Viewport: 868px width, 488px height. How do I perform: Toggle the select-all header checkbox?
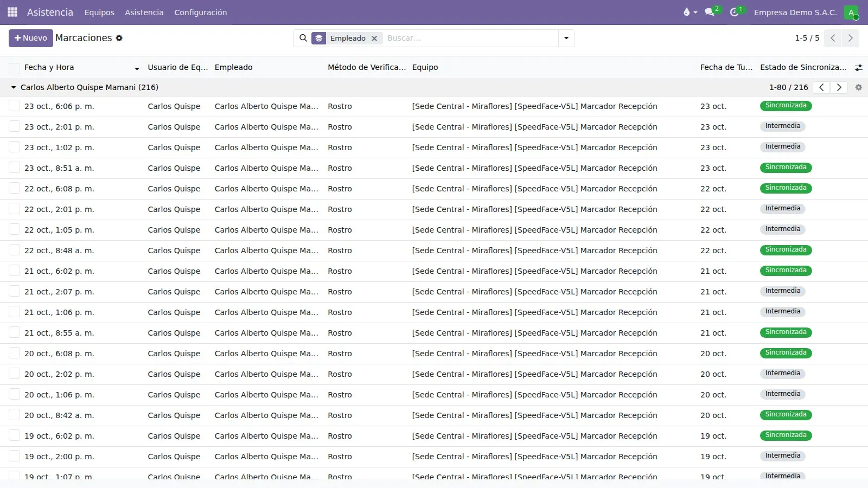pos(15,68)
